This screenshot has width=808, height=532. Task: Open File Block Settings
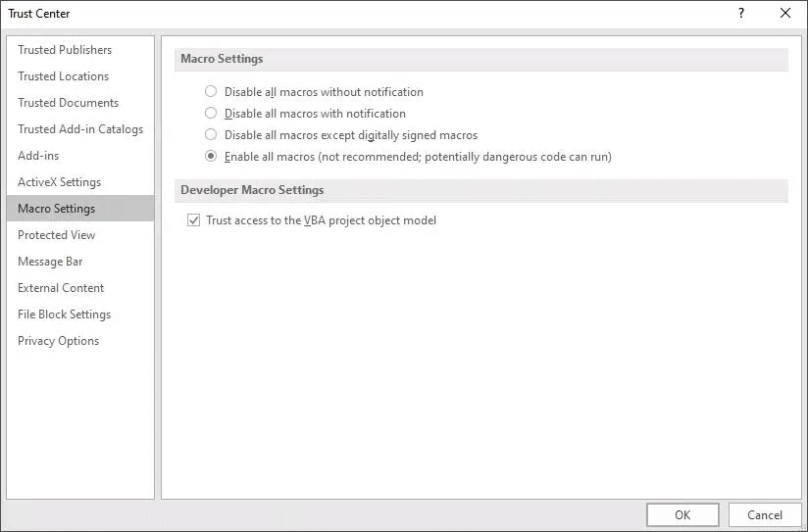[x=64, y=314]
